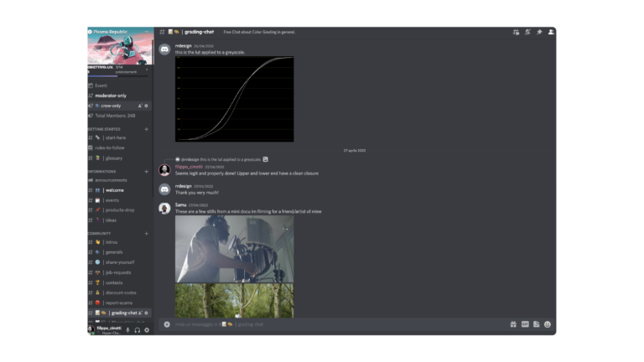
Task: Open the GIF picker
Action: 525,323
